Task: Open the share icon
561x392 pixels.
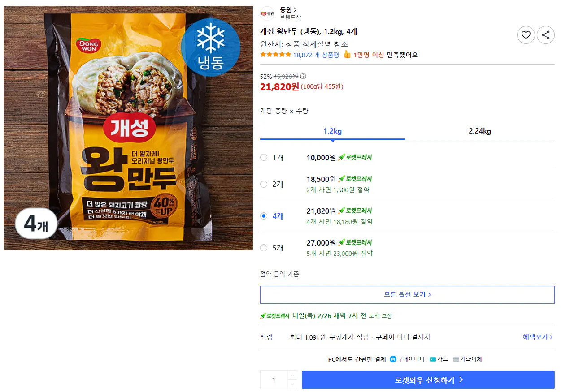Action: click(x=545, y=34)
